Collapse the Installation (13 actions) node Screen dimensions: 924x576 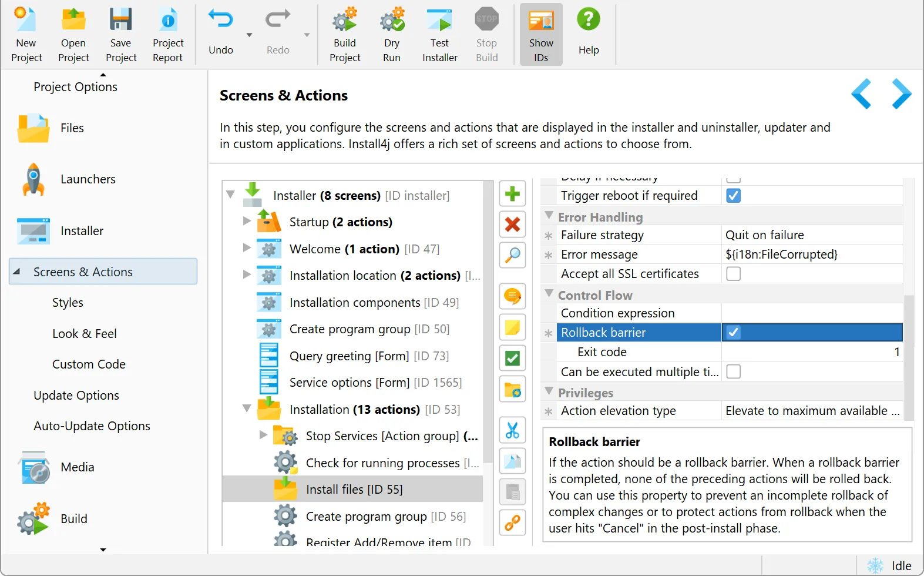tap(247, 408)
